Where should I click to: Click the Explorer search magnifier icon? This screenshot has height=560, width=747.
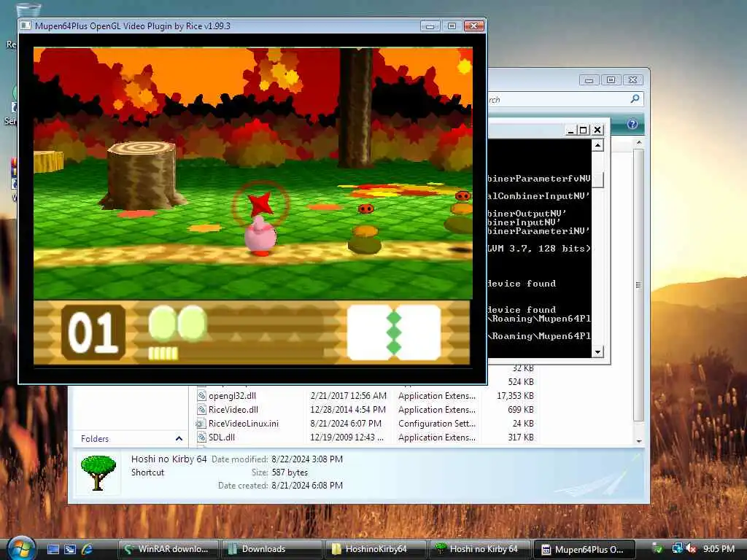pyautogui.click(x=635, y=99)
